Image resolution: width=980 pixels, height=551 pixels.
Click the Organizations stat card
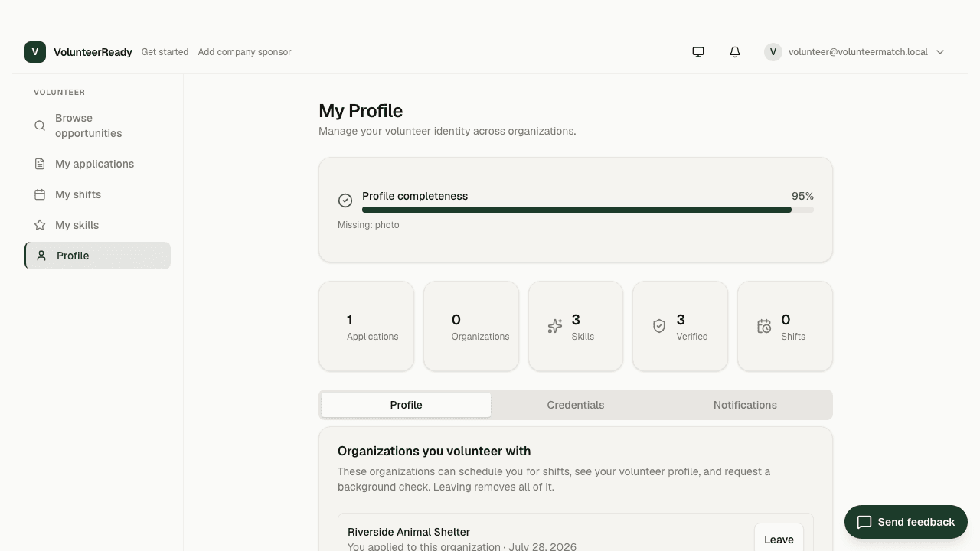471,326
